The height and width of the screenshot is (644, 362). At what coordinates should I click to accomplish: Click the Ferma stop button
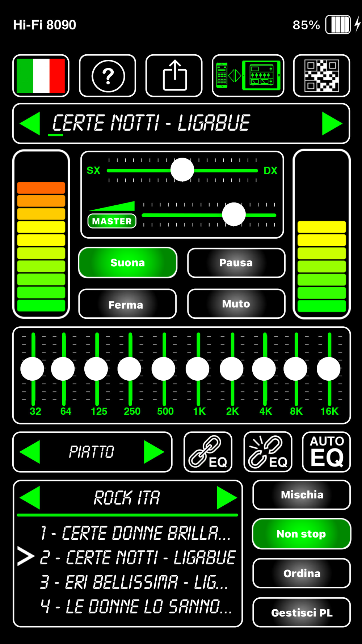pyautogui.click(x=128, y=304)
